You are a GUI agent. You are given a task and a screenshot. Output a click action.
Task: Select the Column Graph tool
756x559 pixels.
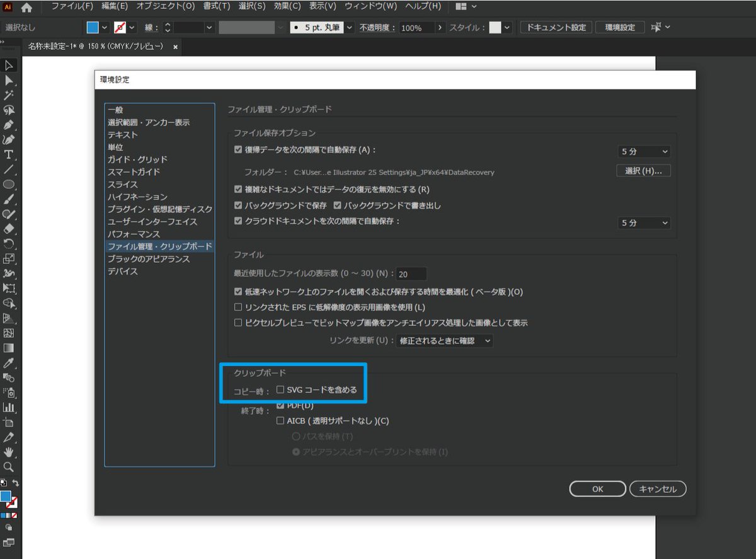pyautogui.click(x=9, y=407)
